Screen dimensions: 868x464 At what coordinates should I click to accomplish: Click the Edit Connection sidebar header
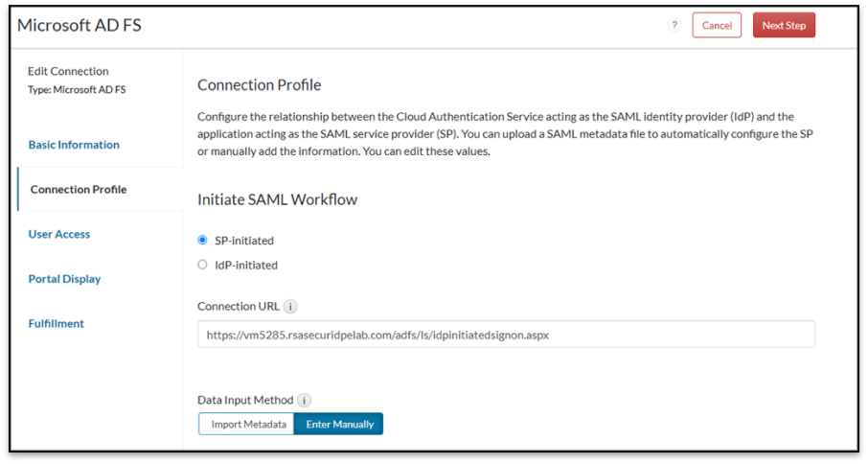(x=68, y=71)
